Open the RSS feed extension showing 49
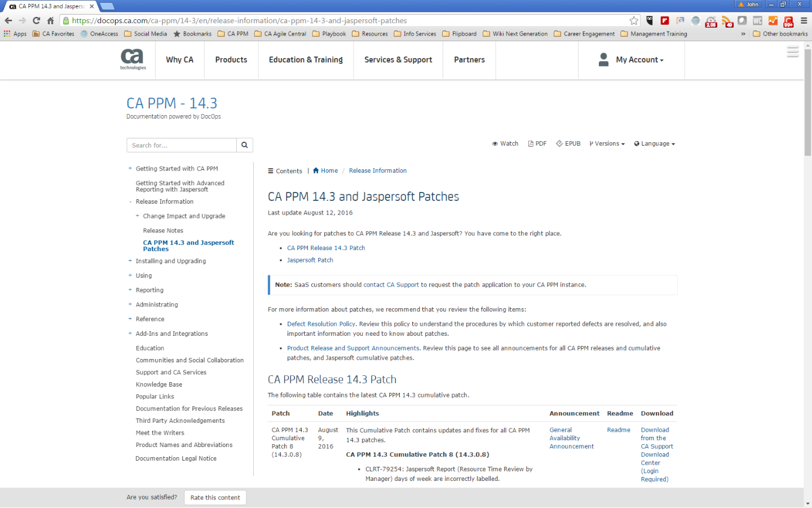The width and height of the screenshot is (812, 508). click(727, 21)
